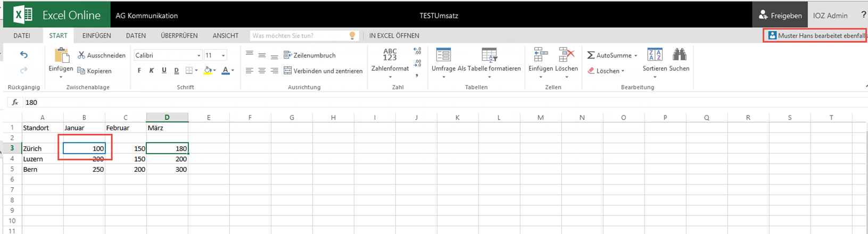Click the Freigeben share button
Image resolution: width=868 pixels, height=234 pixels.
780,15
